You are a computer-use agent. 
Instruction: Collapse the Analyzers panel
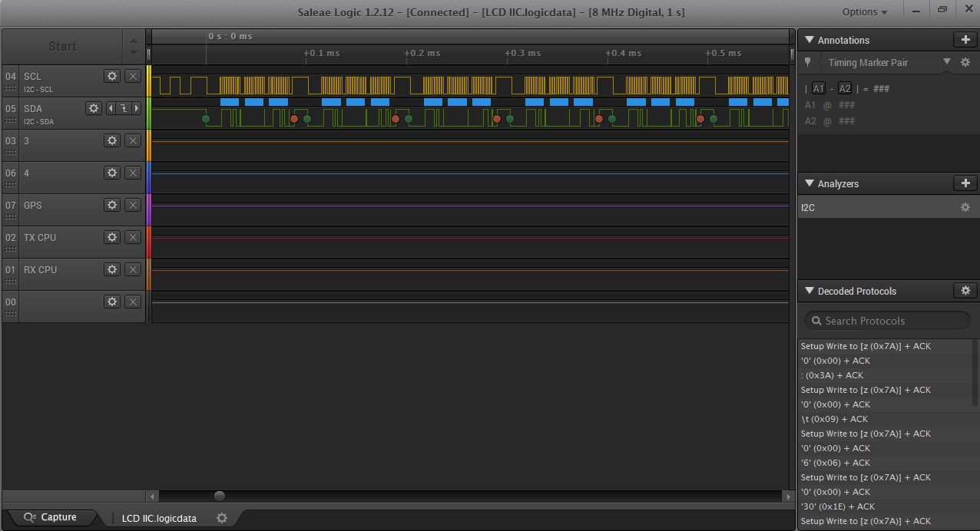tap(809, 183)
